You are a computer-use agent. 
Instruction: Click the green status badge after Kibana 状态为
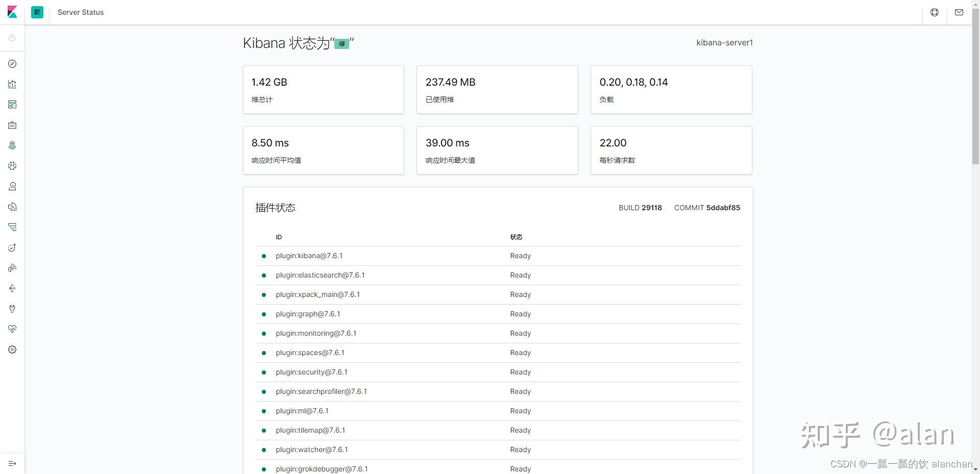341,43
